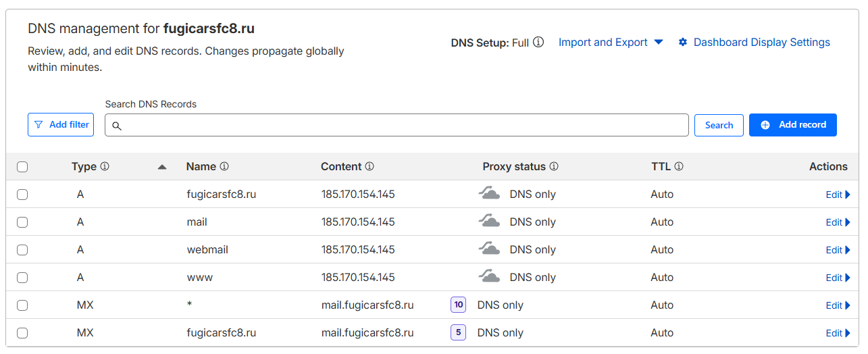Sort records using the Type column arrow
868x354 pixels.
161,167
